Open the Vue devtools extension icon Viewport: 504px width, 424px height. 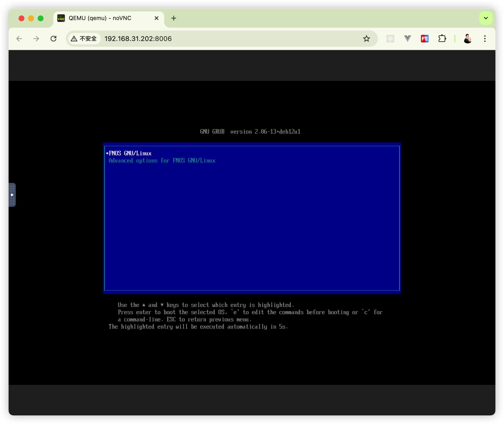pos(407,38)
